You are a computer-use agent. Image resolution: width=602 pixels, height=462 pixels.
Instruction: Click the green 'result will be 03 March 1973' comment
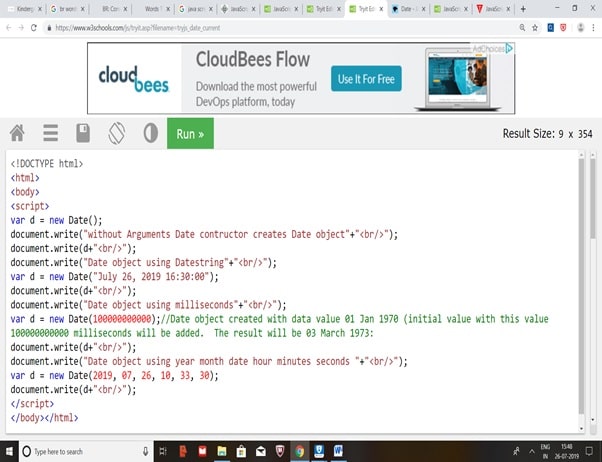294,333
